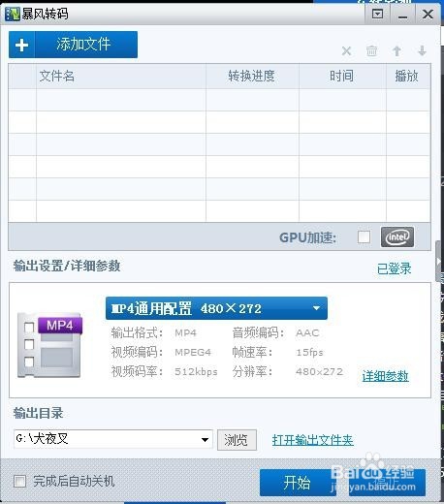444x504 pixels.
Task: Click the 480×272 resolution value text
Action: 319,371
